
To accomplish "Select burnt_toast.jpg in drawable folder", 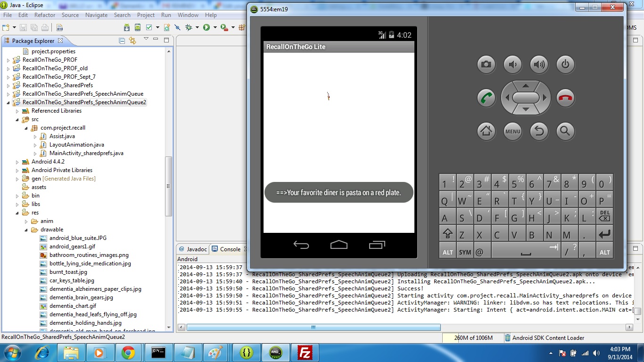I will (x=68, y=272).
